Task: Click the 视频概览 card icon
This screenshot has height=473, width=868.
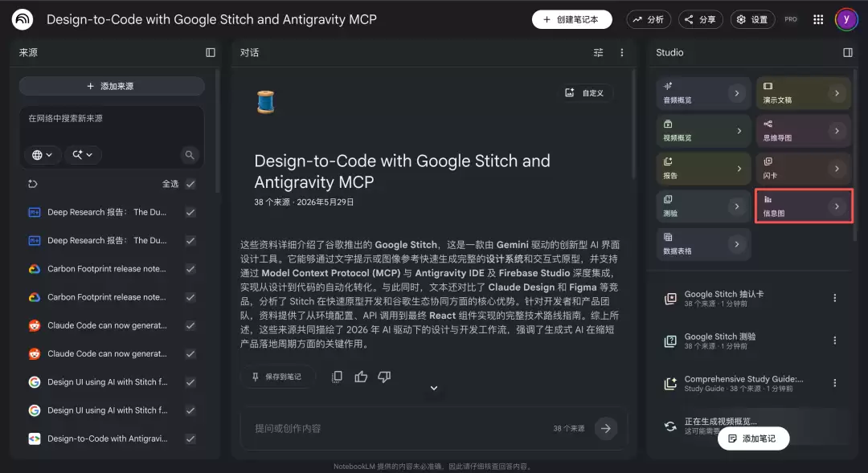Action: coord(668,124)
